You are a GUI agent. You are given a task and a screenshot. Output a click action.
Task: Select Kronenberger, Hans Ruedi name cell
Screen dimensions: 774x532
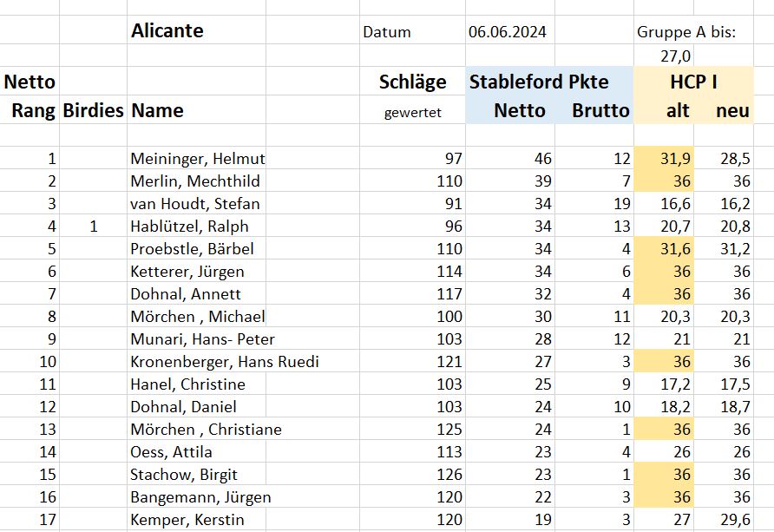225,362
